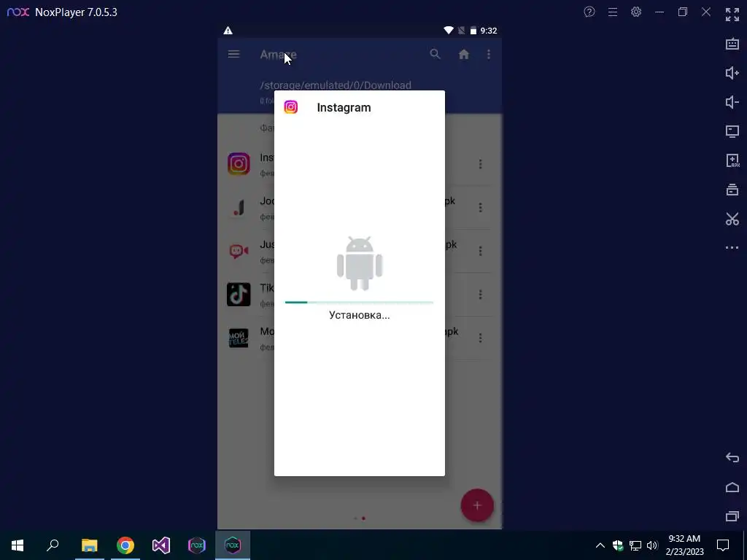
Task: Open multi-instance toolbox icon in sidebar
Action: tap(732, 190)
